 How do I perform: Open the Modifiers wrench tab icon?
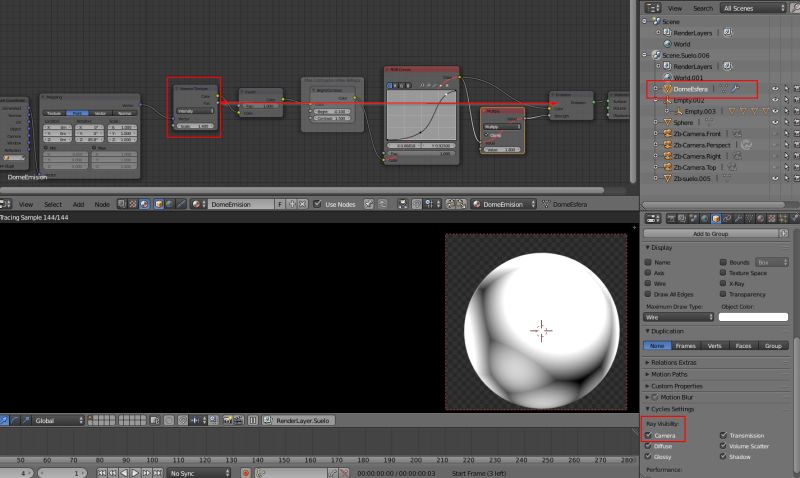(739, 219)
